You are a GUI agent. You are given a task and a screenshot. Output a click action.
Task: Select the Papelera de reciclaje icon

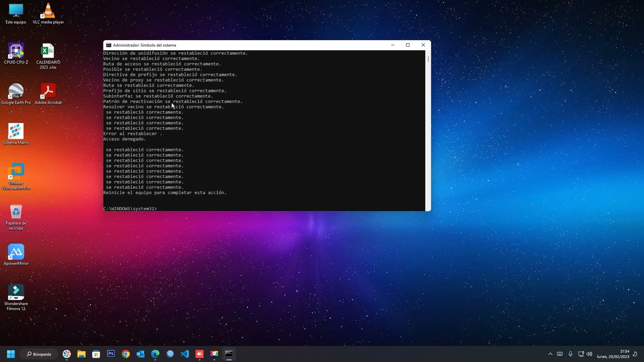click(16, 217)
